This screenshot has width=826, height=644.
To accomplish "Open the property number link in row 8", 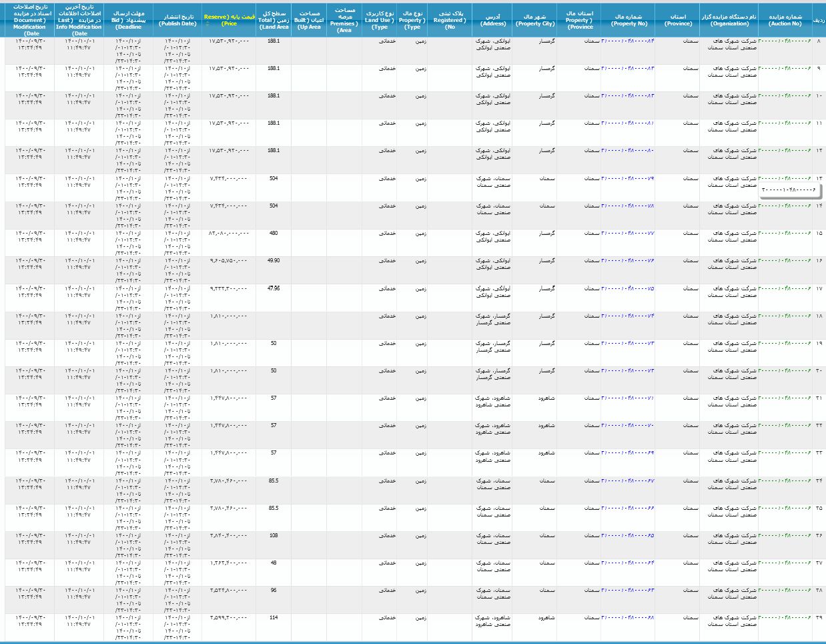I will point(628,41).
